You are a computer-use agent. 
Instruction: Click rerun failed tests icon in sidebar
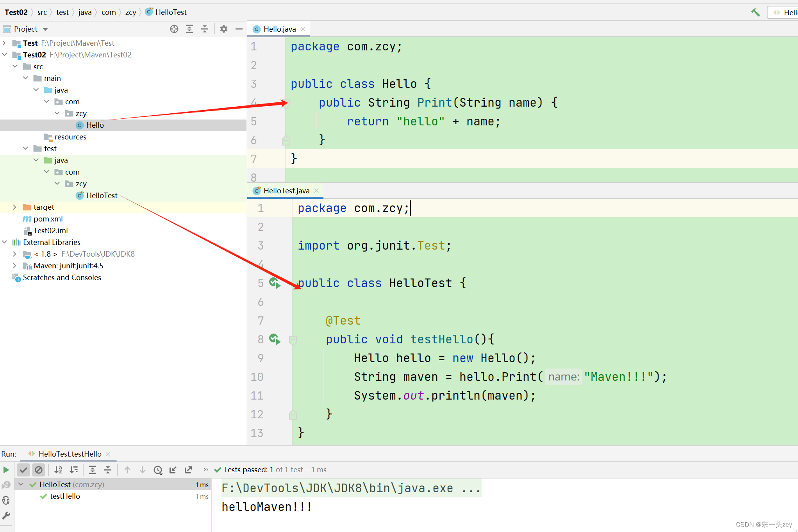(6, 485)
